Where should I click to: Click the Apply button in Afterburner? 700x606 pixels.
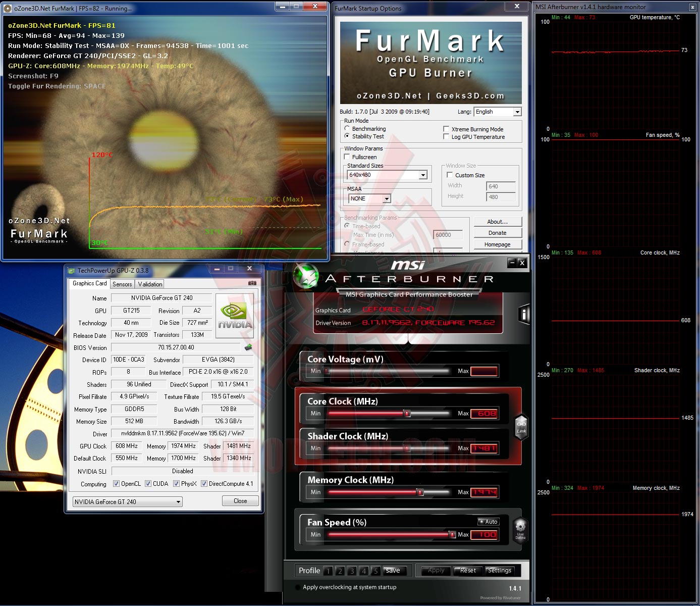[436, 571]
